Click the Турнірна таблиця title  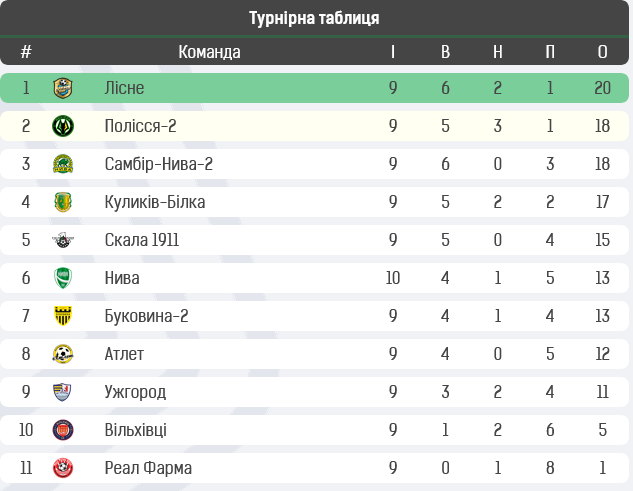(x=314, y=18)
